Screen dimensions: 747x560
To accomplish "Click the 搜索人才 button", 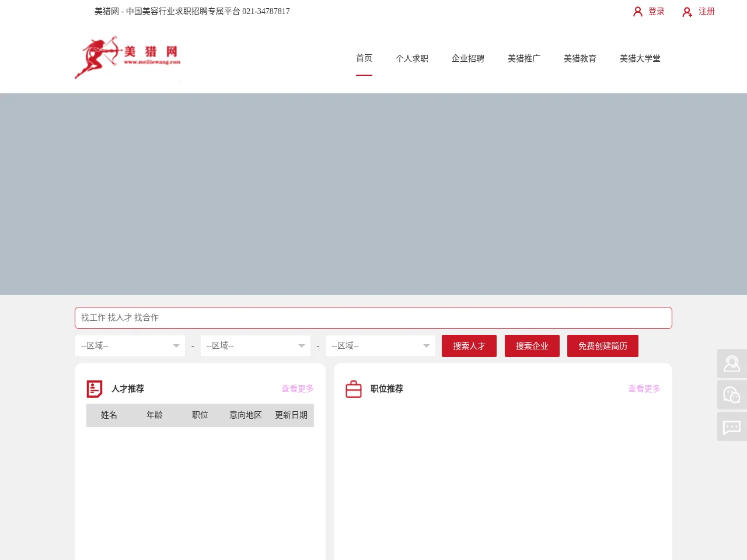I will 469,346.
